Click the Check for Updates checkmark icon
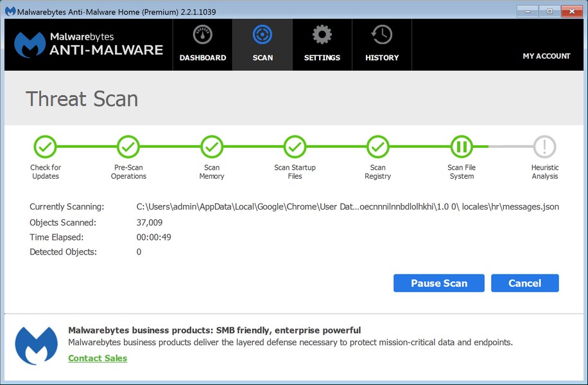Screen dimensions: 588x385 click(x=46, y=147)
